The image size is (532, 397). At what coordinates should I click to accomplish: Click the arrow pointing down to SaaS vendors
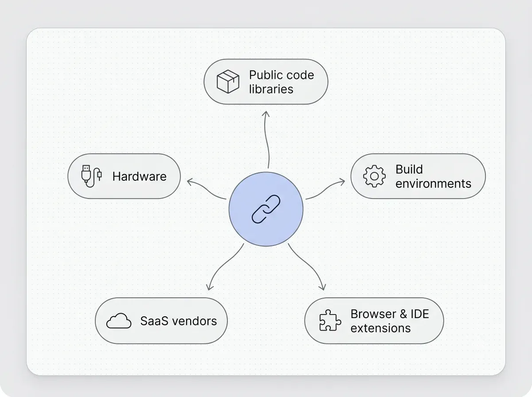click(225, 267)
